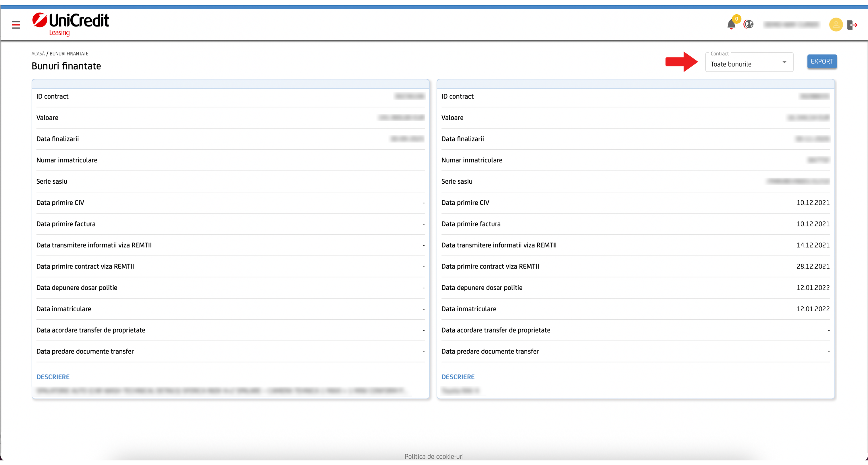Open the hamburger navigation menu
This screenshot has height=465, width=868.
(x=16, y=25)
